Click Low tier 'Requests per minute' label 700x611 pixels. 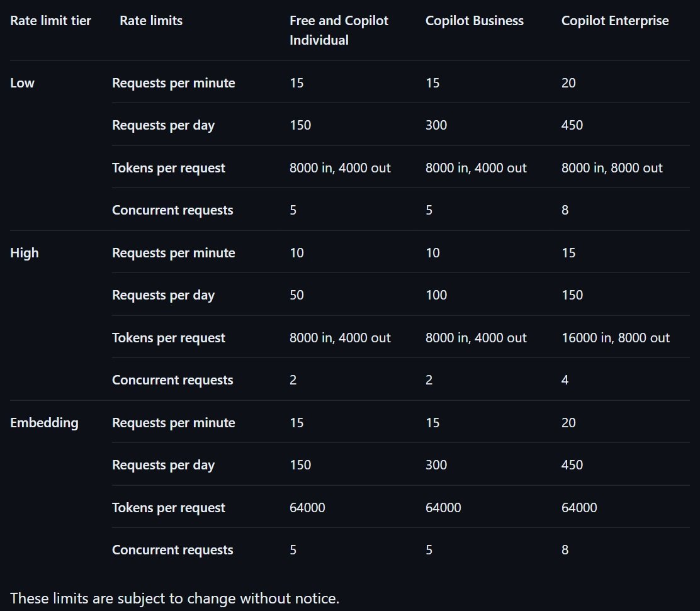(173, 83)
